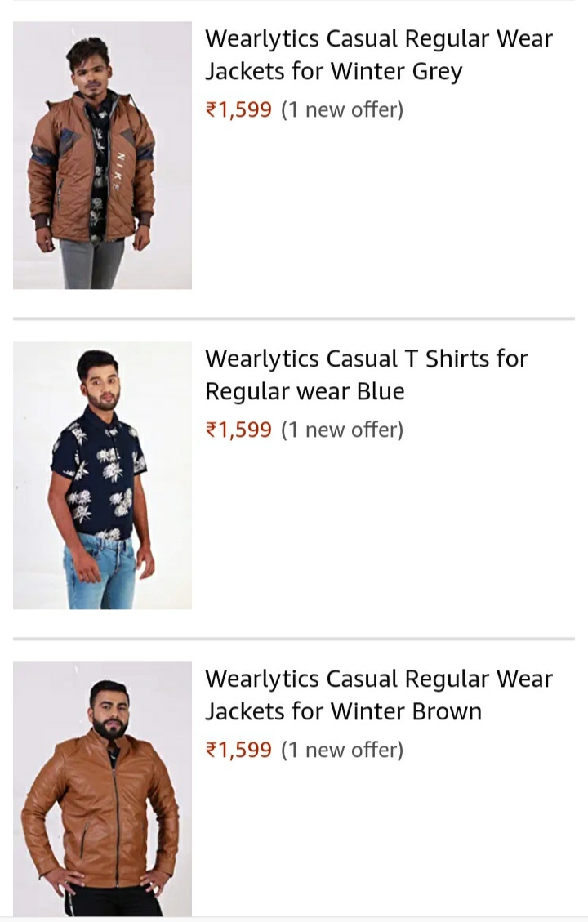588x922 pixels.
Task: Click 'Wearlytics' in the T Shirts title
Action: [261, 359]
